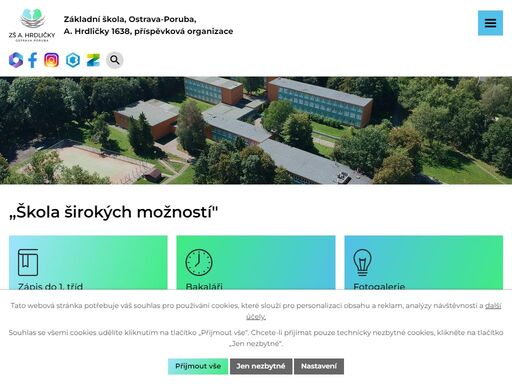512x384 pixels.
Task: Open the Bakaláři tile link
Action: tap(256, 263)
